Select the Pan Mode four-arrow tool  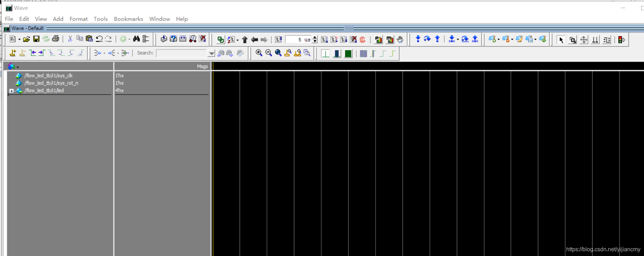(584, 40)
